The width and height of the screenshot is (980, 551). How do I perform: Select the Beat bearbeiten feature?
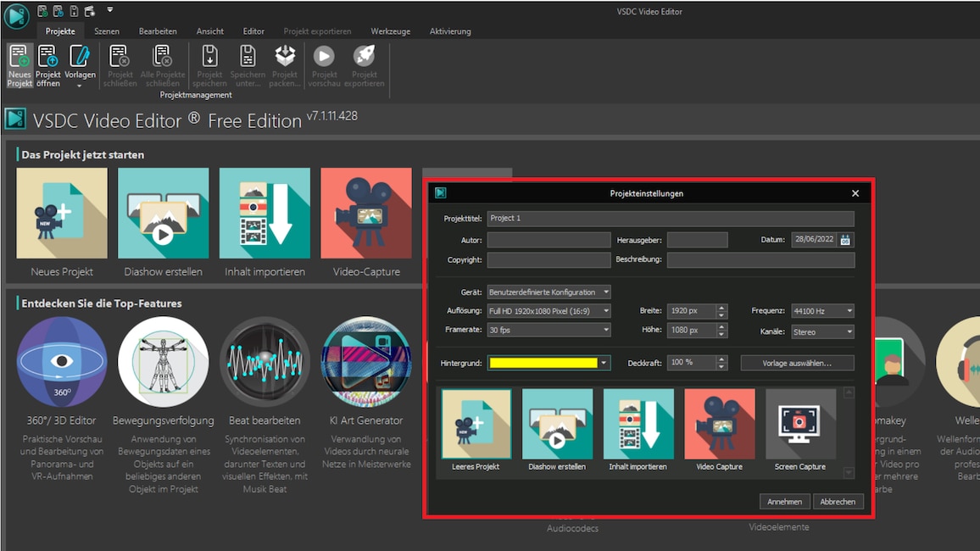[264, 360]
